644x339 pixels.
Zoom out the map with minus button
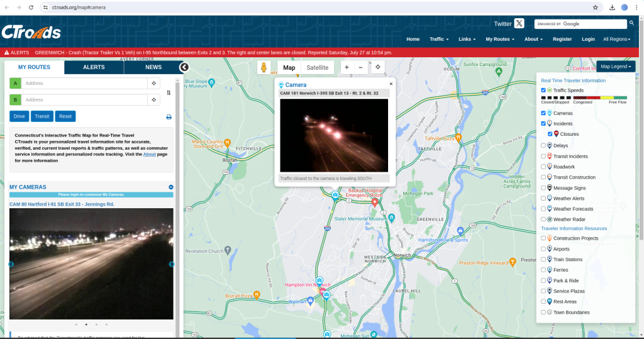(x=360, y=67)
